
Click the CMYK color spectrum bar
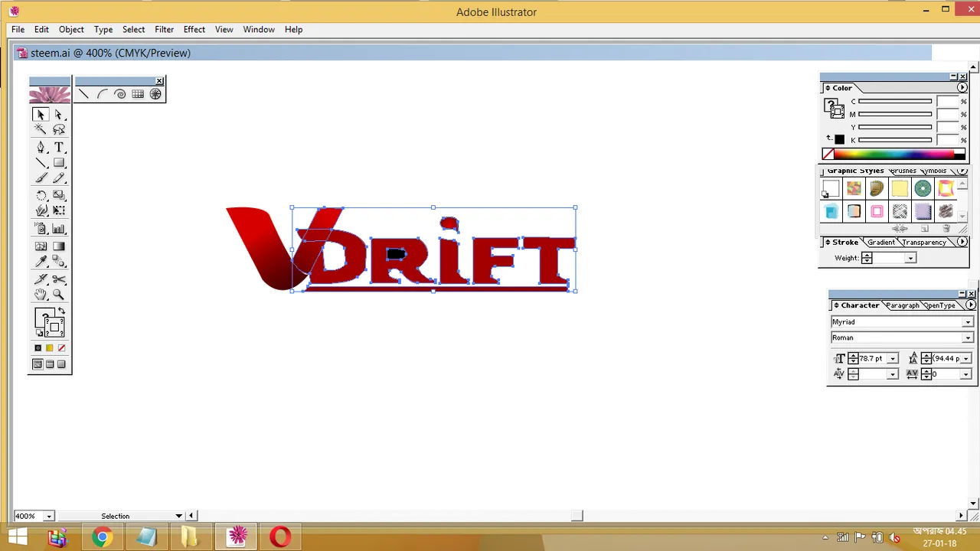point(899,154)
